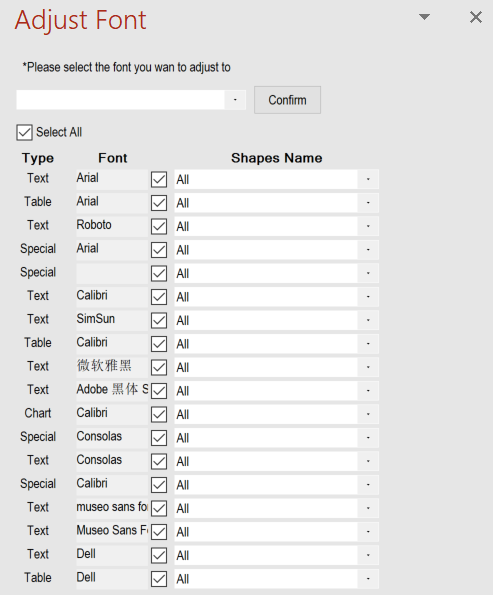
Task: Close the Adjust Font pane
Action: [x=476, y=17]
